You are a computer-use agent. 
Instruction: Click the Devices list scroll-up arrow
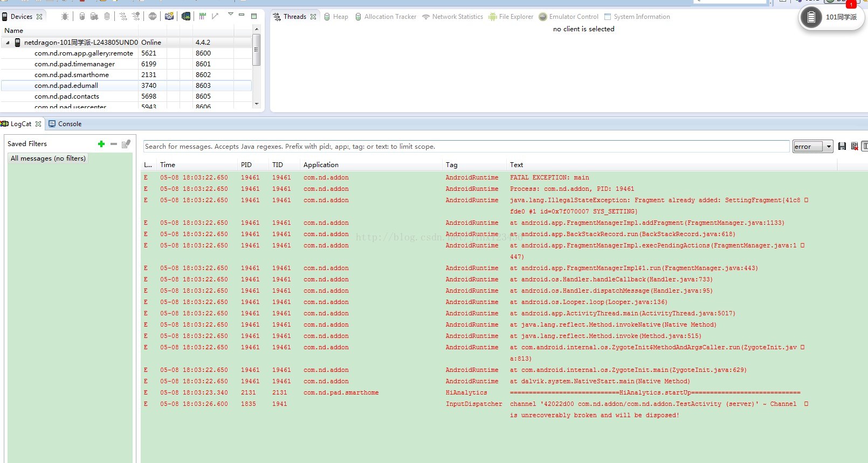tap(257, 29)
